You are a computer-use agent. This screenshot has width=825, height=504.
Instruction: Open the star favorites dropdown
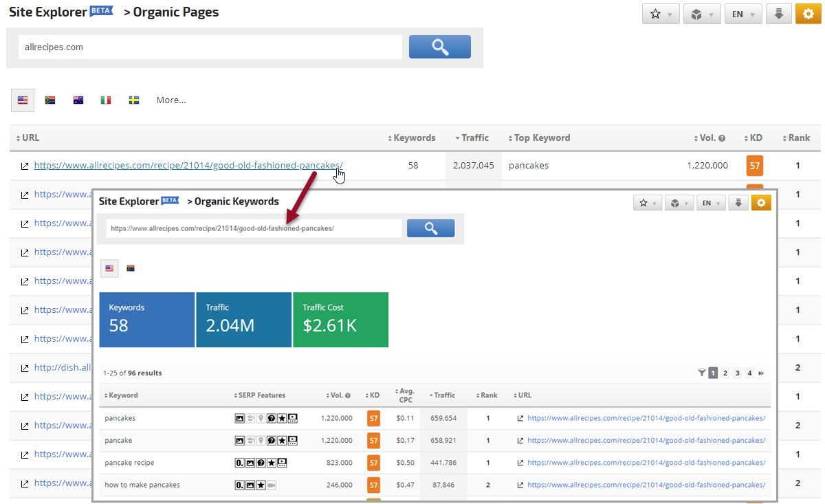point(661,14)
